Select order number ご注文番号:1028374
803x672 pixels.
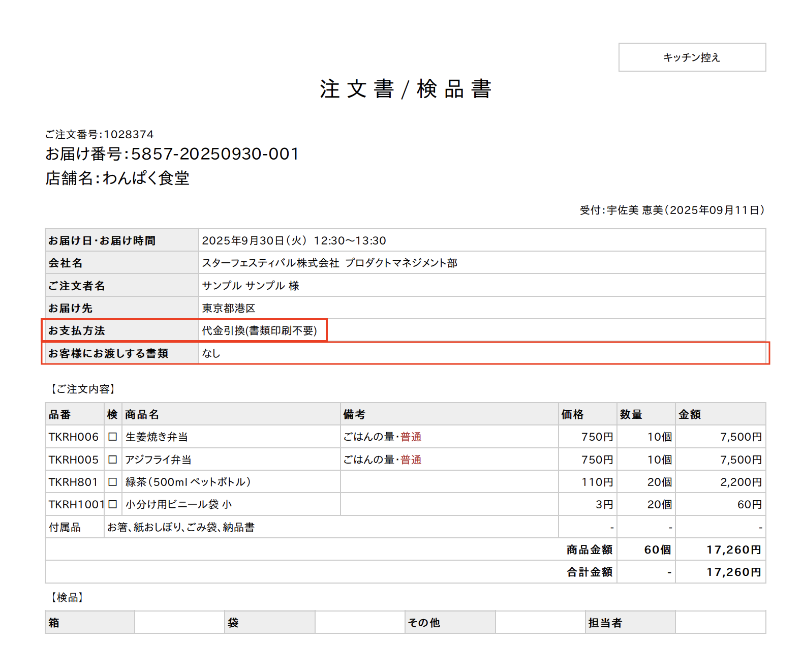tap(99, 134)
